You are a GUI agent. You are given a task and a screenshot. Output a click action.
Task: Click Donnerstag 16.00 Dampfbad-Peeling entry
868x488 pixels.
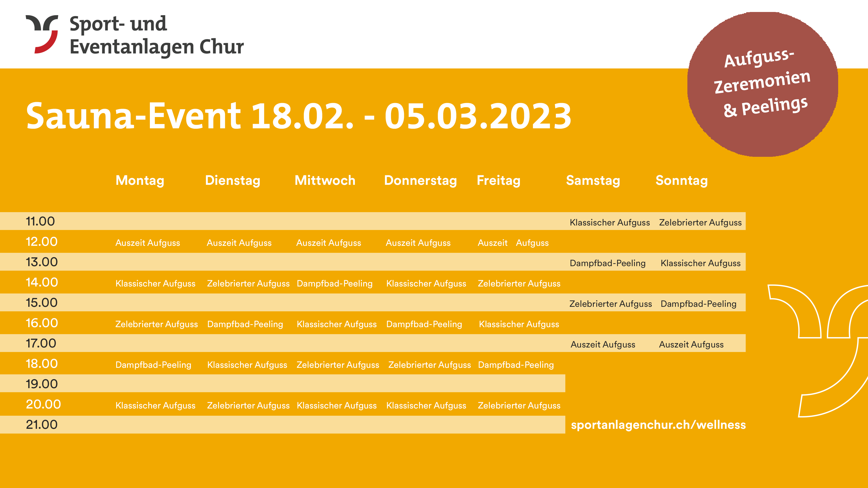click(424, 324)
